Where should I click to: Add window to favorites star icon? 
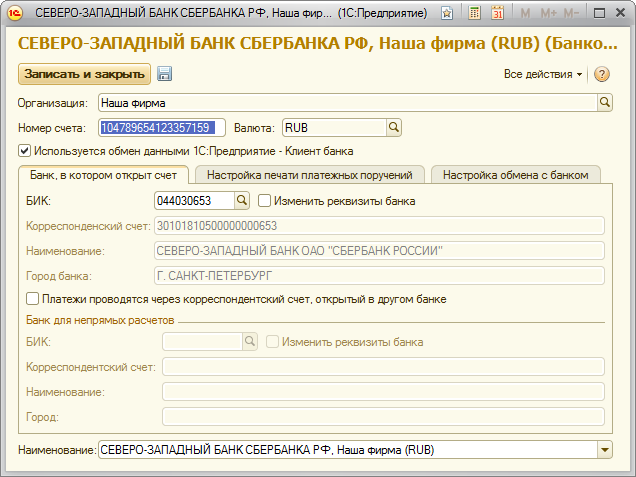click(x=447, y=13)
